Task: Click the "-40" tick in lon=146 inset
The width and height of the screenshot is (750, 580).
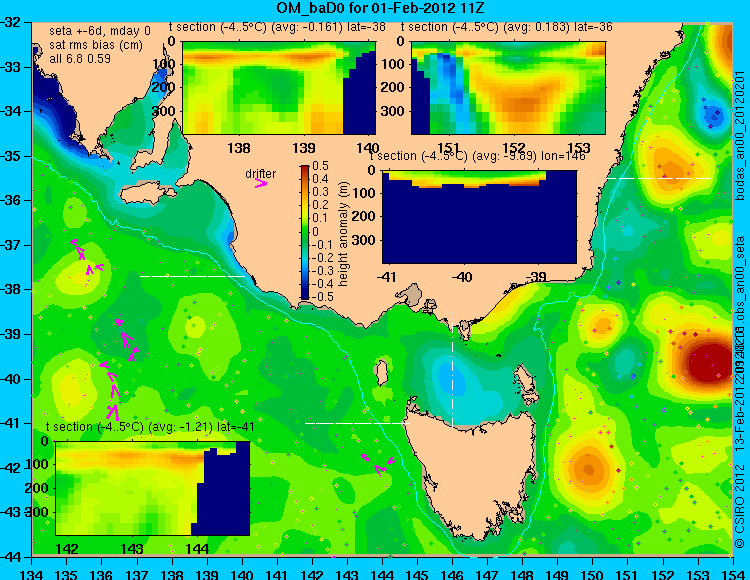Action: [x=462, y=277]
